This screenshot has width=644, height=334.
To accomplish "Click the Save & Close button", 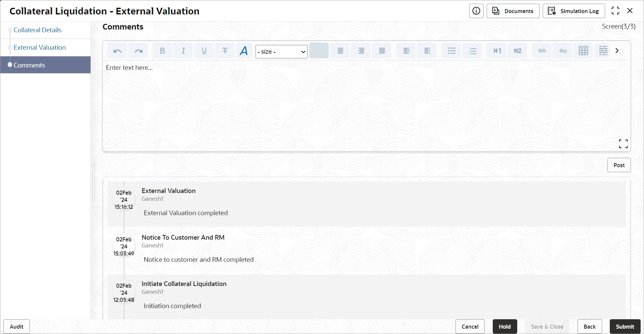I will coord(547,327).
